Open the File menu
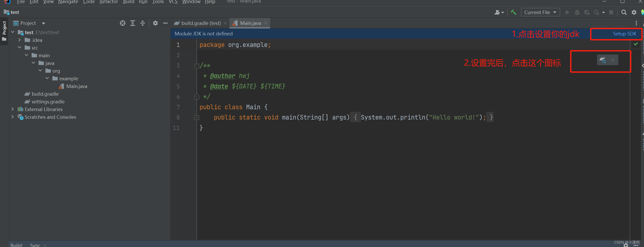The height and width of the screenshot is (247, 644). [21, 2]
